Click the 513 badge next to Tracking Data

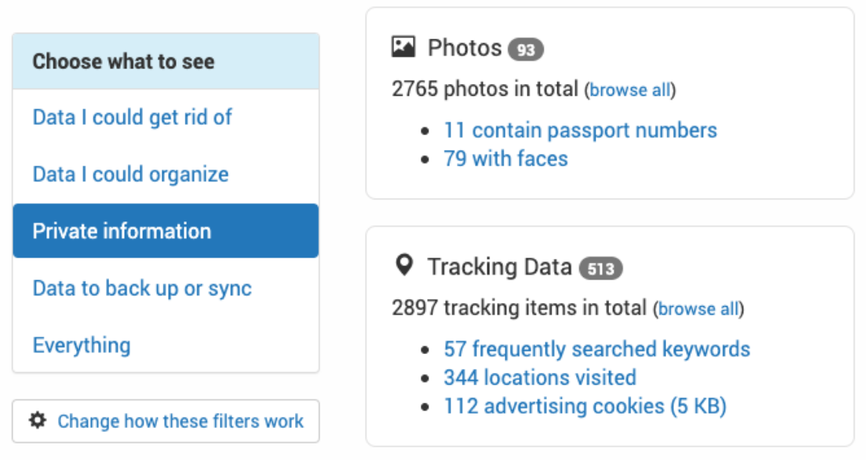pyautogui.click(x=600, y=268)
